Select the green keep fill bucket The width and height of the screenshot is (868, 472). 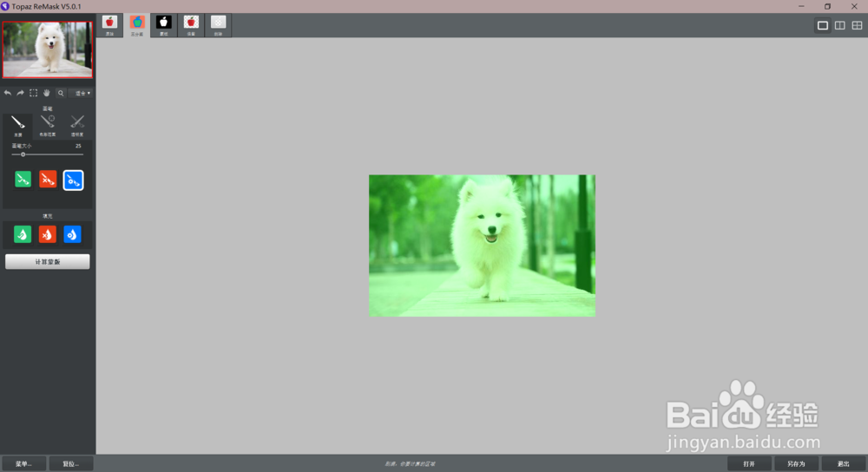coord(23,234)
